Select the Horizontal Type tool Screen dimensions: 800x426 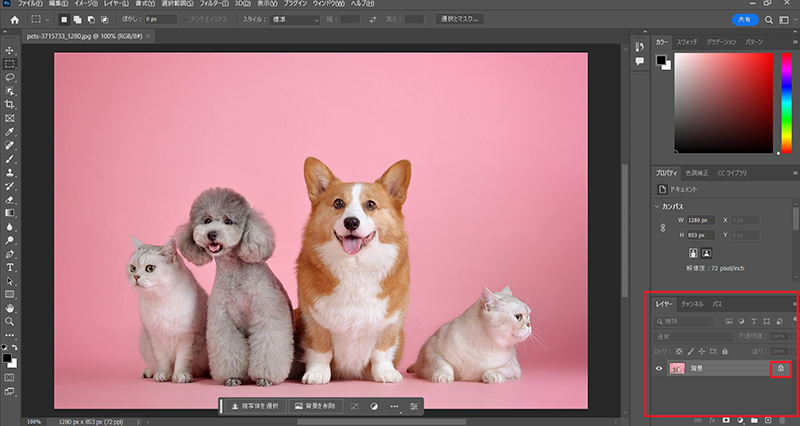tap(10, 267)
